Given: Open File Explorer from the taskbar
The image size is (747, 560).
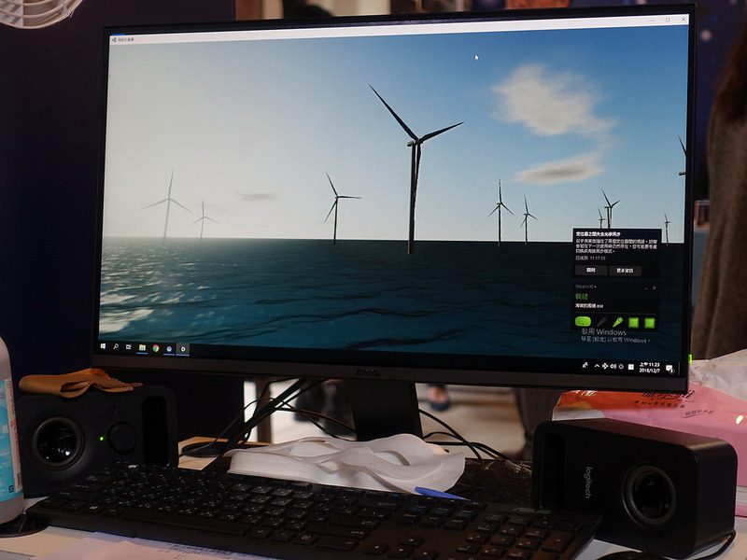Looking at the screenshot, I should pyautogui.click(x=143, y=347).
